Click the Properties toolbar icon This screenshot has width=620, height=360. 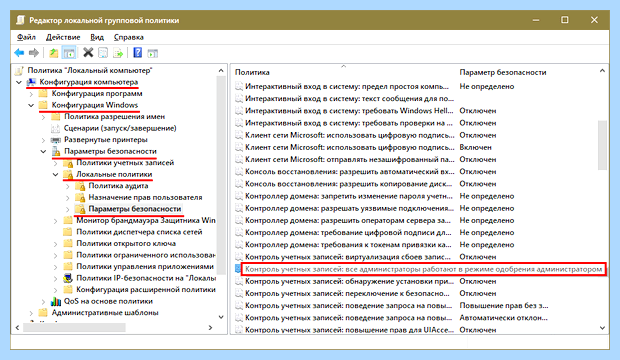click(x=103, y=53)
